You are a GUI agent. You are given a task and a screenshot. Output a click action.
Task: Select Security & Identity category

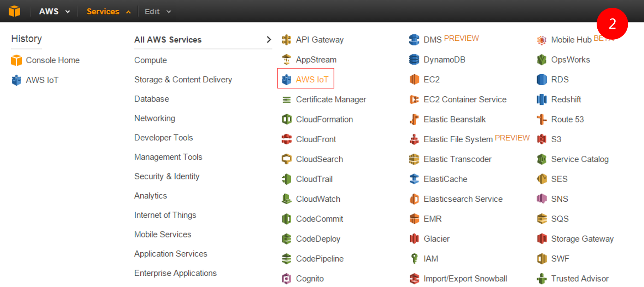166,176
